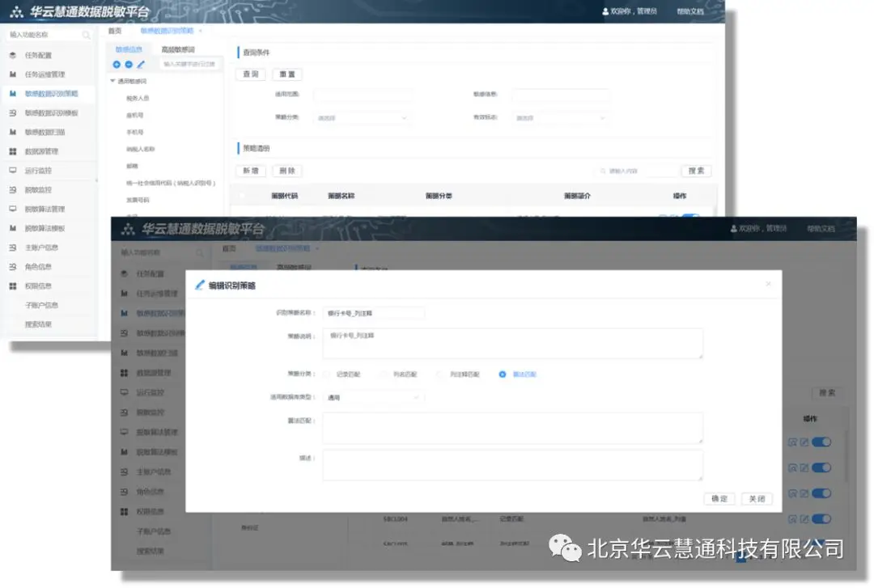Open the 帮助文档 link in the back window header
Image resolution: width=874 pixels, height=588 pixels.
coord(690,11)
